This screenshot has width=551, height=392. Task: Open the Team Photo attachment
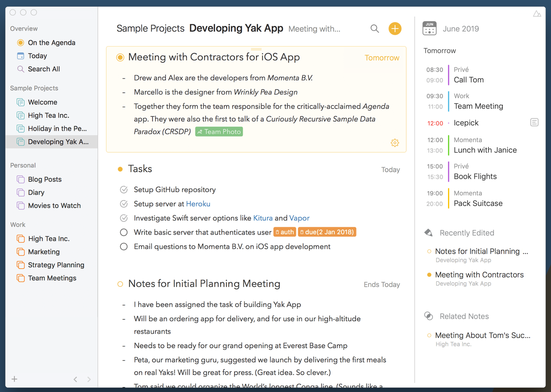click(219, 132)
